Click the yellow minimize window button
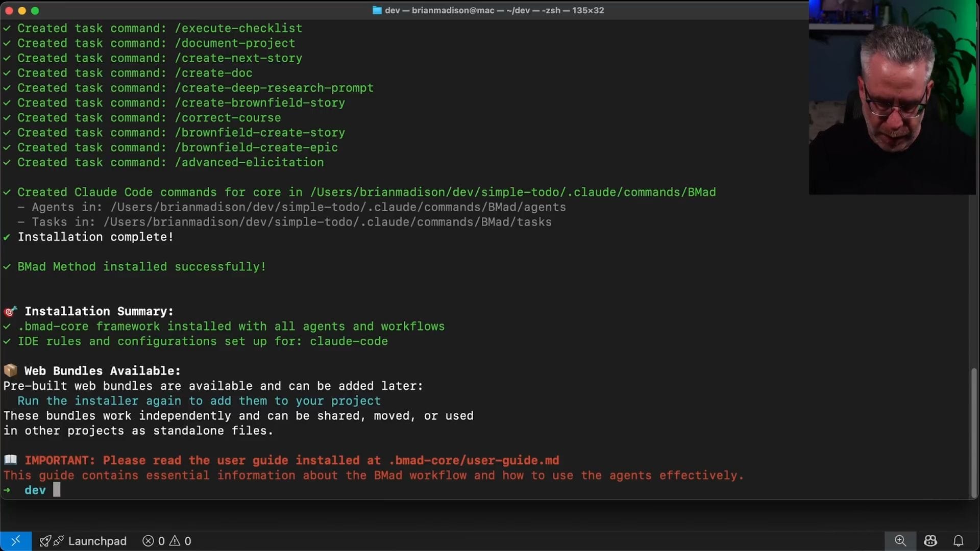Image resolution: width=980 pixels, height=551 pixels. (x=21, y=10)
